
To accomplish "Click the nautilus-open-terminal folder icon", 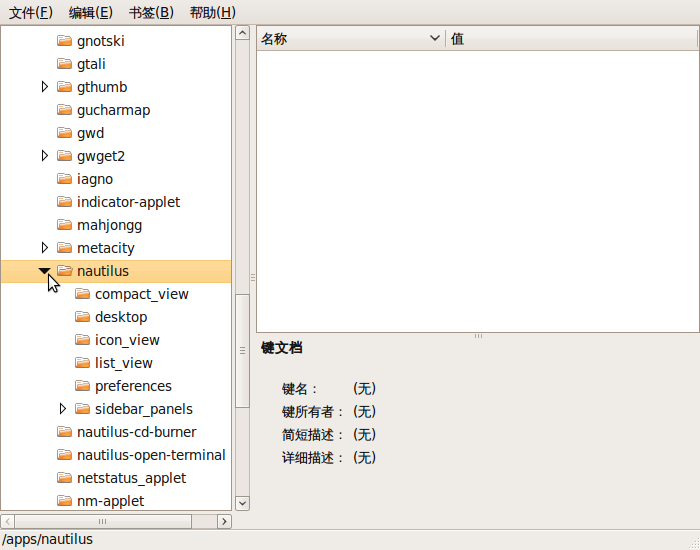I will coord(64,454).
